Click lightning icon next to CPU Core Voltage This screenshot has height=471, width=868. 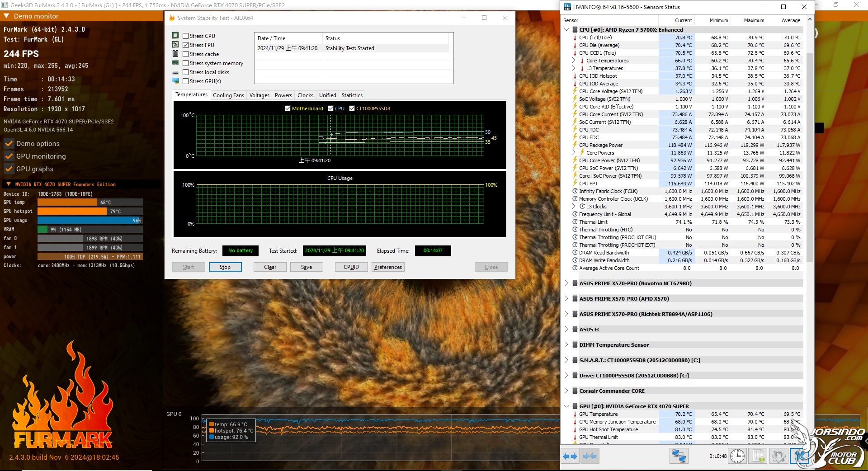pos(575,91)
